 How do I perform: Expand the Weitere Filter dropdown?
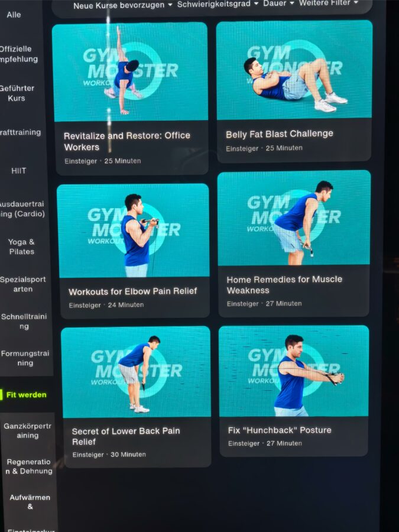click(x=328, y=3)
